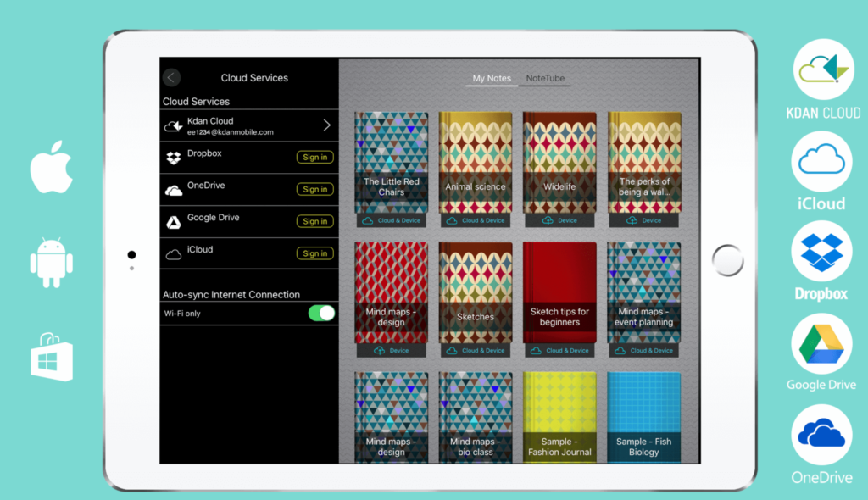
Task: Click cloud status icon under Mind maps - event planning
Action: [620, 351]
